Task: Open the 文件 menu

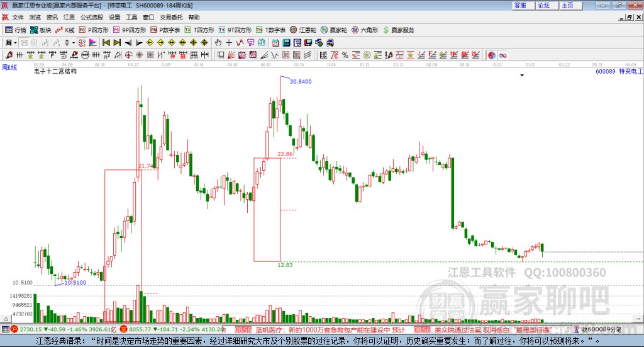Action: [18, 17]
